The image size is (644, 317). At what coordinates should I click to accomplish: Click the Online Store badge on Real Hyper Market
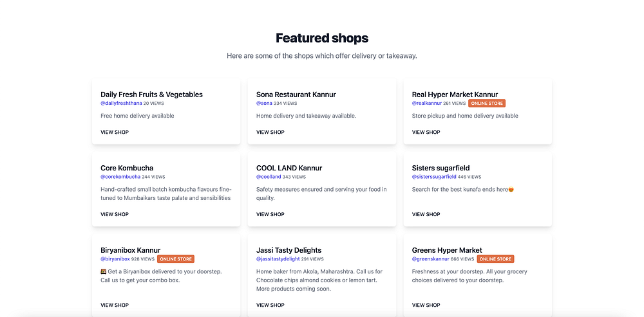pyautogui.click(x=487, y=103)
